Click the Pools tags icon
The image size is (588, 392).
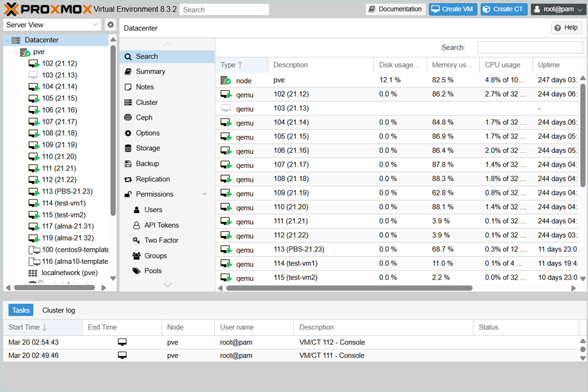coord(137,270)
